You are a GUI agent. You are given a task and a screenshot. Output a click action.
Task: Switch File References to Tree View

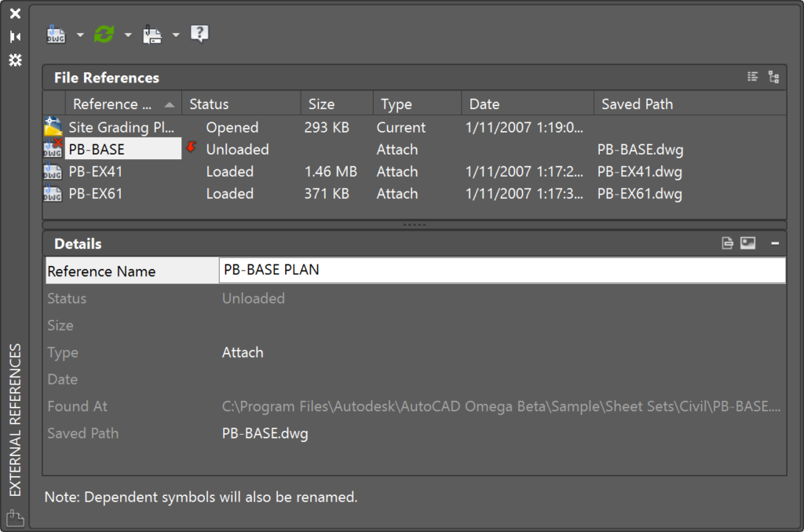tap(773, 76)
